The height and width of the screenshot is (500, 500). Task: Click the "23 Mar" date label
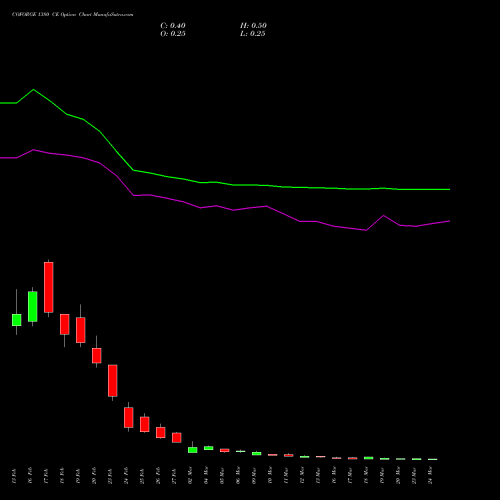coord(414,476)
